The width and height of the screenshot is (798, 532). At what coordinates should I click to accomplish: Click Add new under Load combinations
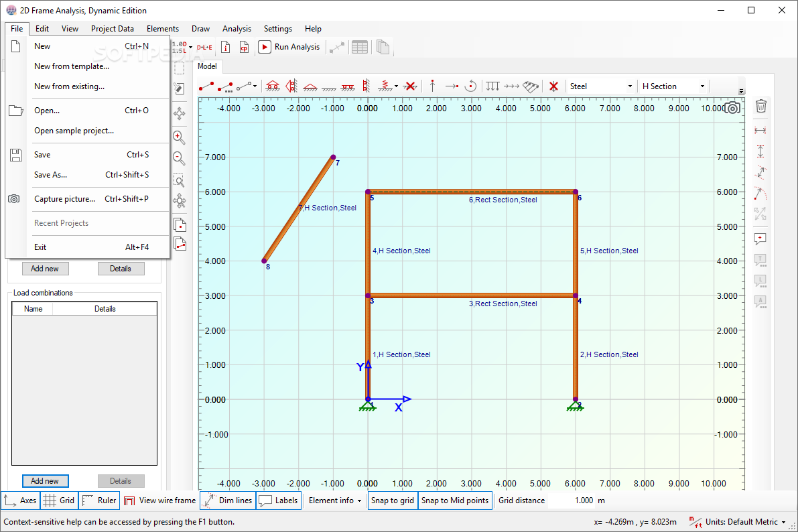point(46,481)
